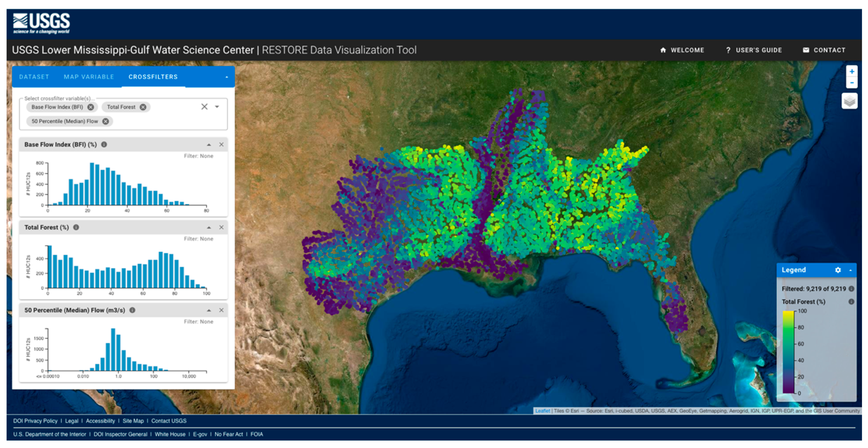The height and width of the screenshot is (448, 868).
Task: Open info icon for Median Flow chart
Action: 132,310
